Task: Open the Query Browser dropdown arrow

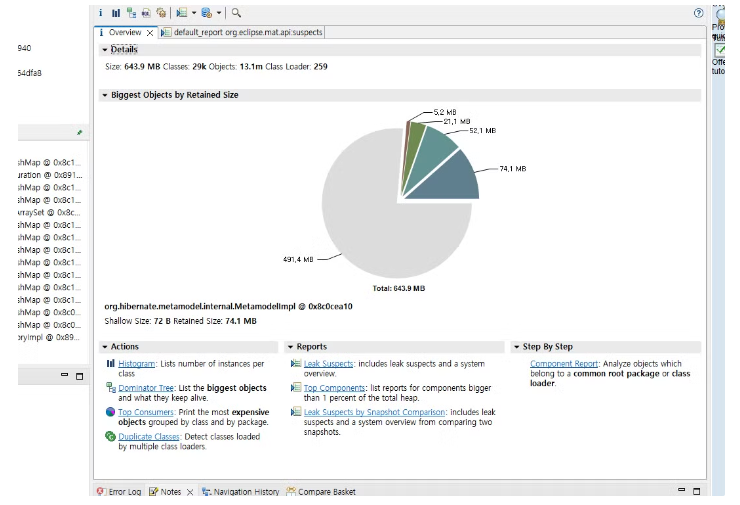Action: pyautogui.click(x=219, y=13)
